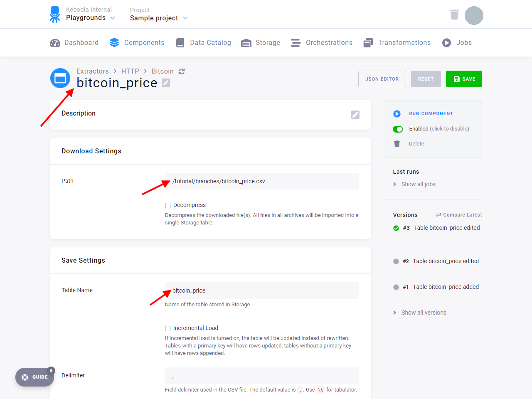Open the Playgrounds organization dropdown
The image size is (532, 399).
coord(91,18)
